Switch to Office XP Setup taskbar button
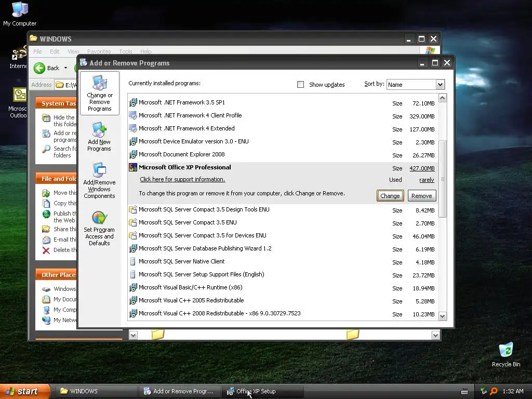The image size is (532, 399). pyautogui.click(x=263, y=391)
